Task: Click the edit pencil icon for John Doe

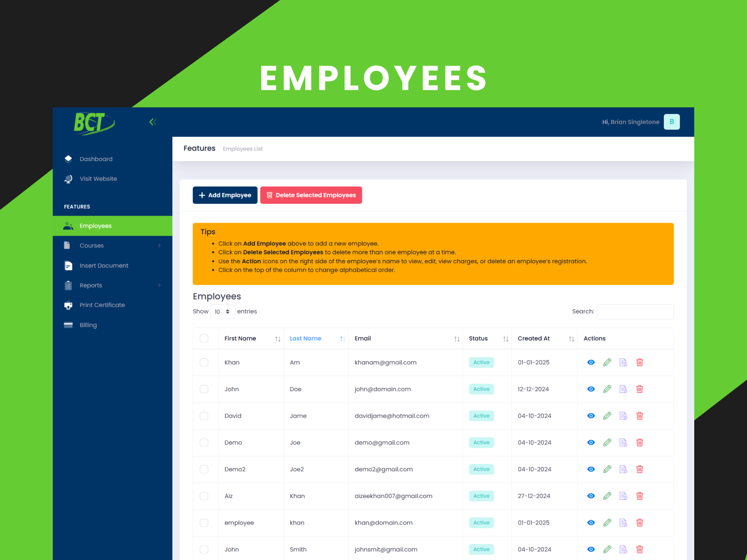Action: pos(607,389)
